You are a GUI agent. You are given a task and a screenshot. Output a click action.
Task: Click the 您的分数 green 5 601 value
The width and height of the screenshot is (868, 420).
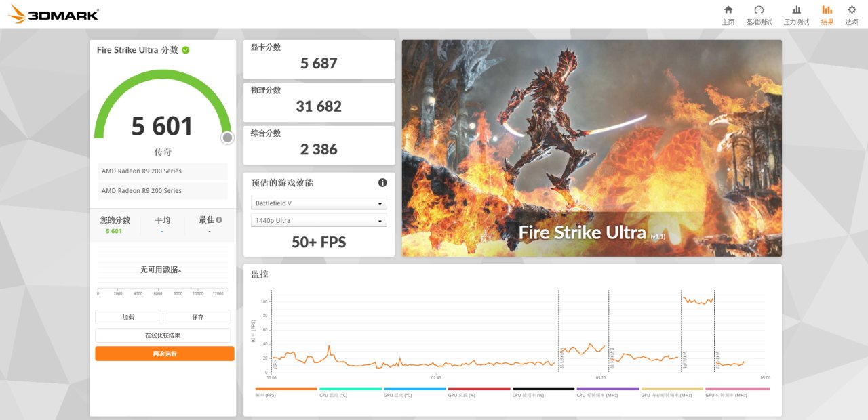[x=114, y=231]
